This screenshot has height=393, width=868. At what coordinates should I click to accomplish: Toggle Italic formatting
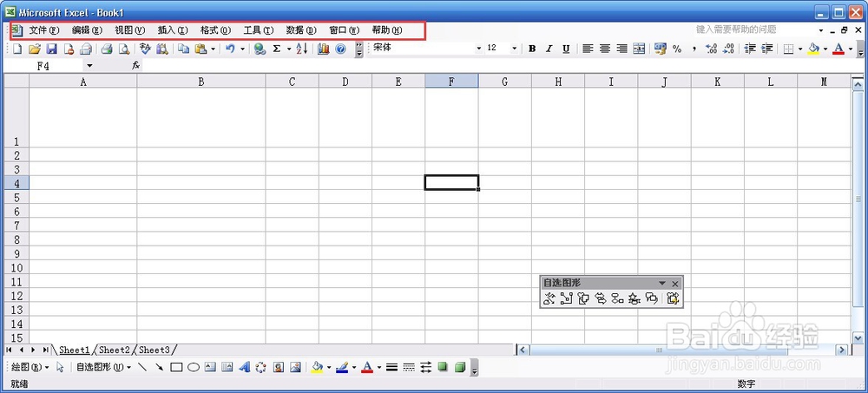click(x=549, y=49)
